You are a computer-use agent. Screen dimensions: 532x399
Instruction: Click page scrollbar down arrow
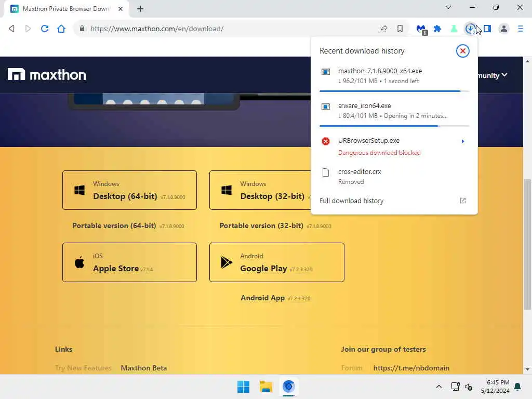tap(527, 369)
